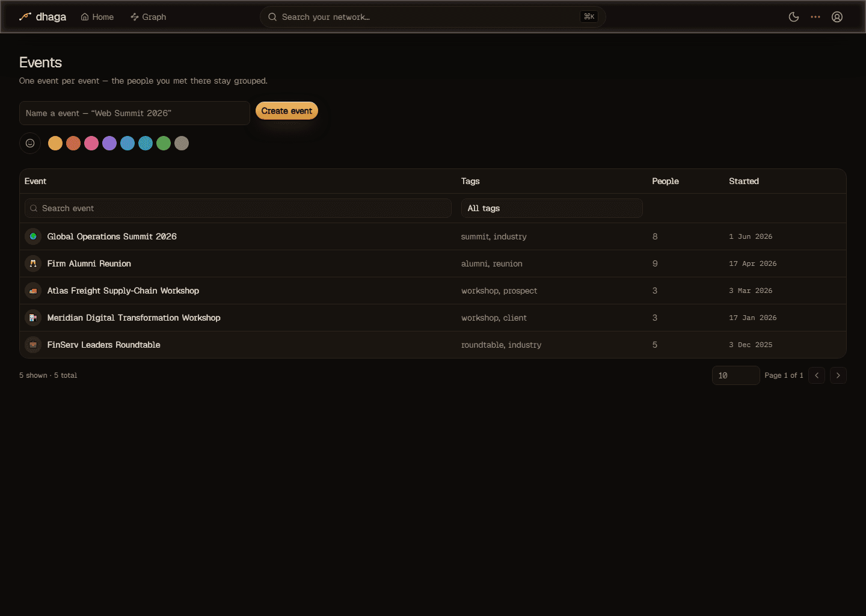
Task: Click the Global Operations Summit event icon
Action: [33, 236]
